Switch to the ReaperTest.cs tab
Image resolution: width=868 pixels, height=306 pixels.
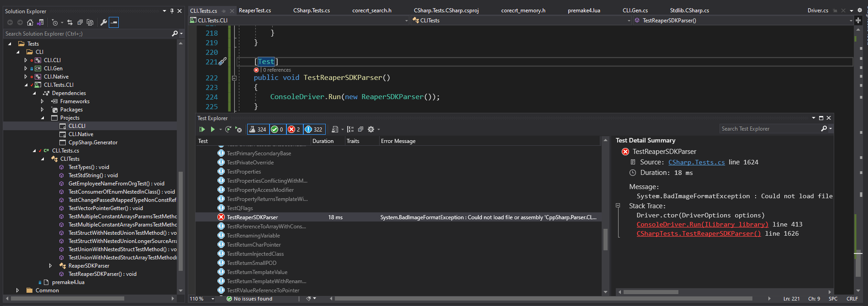coord(254,11)
